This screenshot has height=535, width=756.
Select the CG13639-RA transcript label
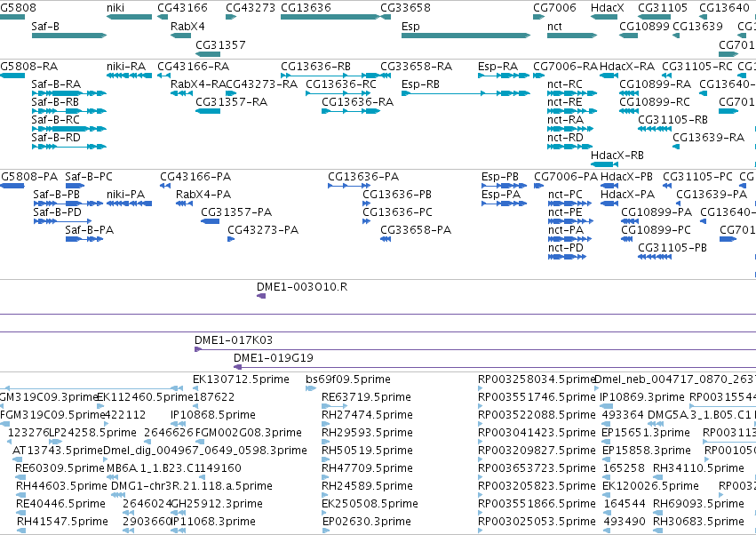[x=708, y=138]
